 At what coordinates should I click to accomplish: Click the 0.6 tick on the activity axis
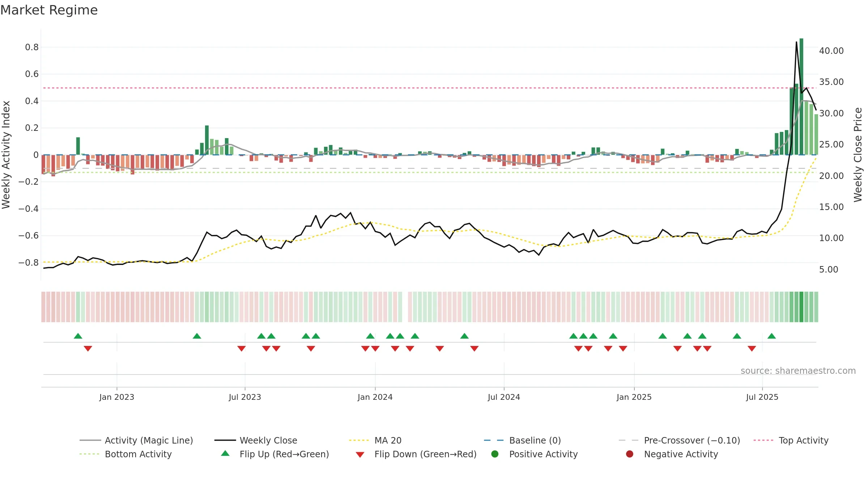coord(32,74)
